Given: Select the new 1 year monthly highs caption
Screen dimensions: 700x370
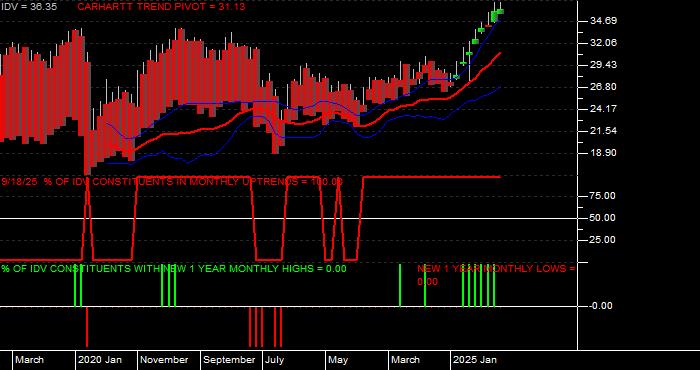Looking at the screenshot, I should tap(174, 269).
